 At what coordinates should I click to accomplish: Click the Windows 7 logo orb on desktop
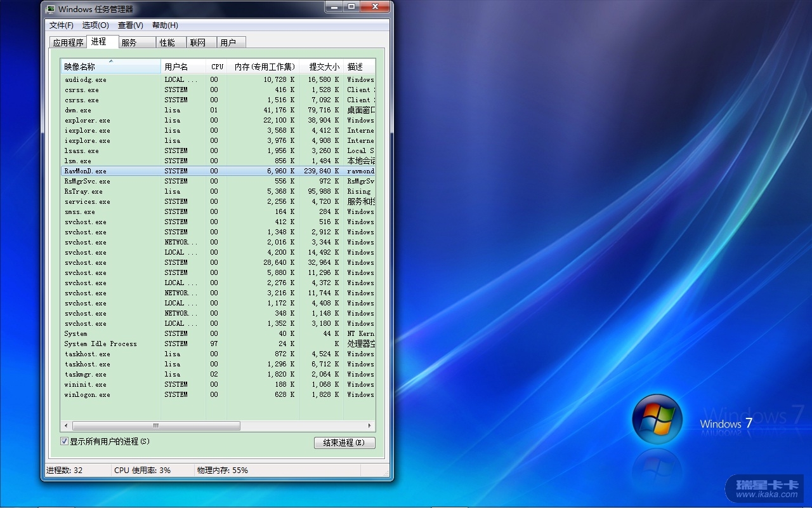657,419
